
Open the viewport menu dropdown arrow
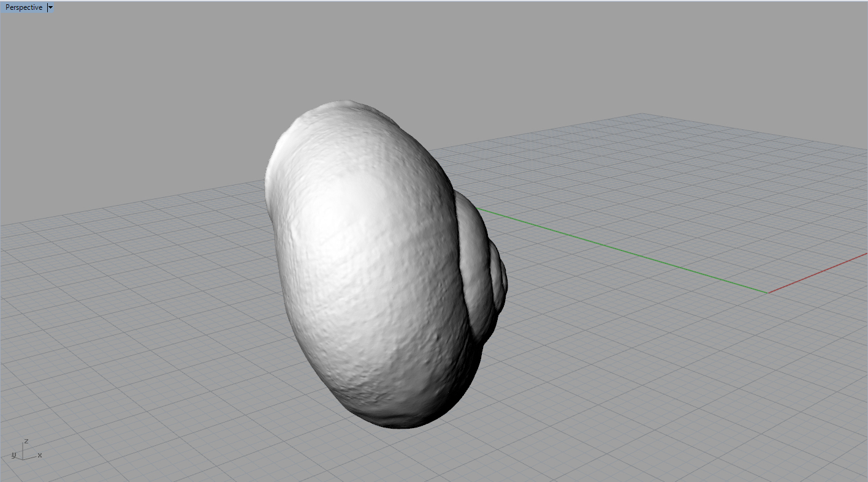click(50, 7)
